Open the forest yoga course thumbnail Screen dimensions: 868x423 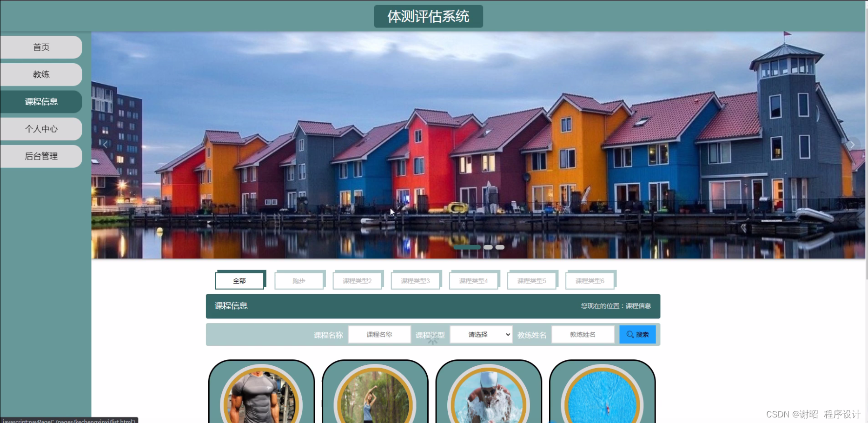375,394
